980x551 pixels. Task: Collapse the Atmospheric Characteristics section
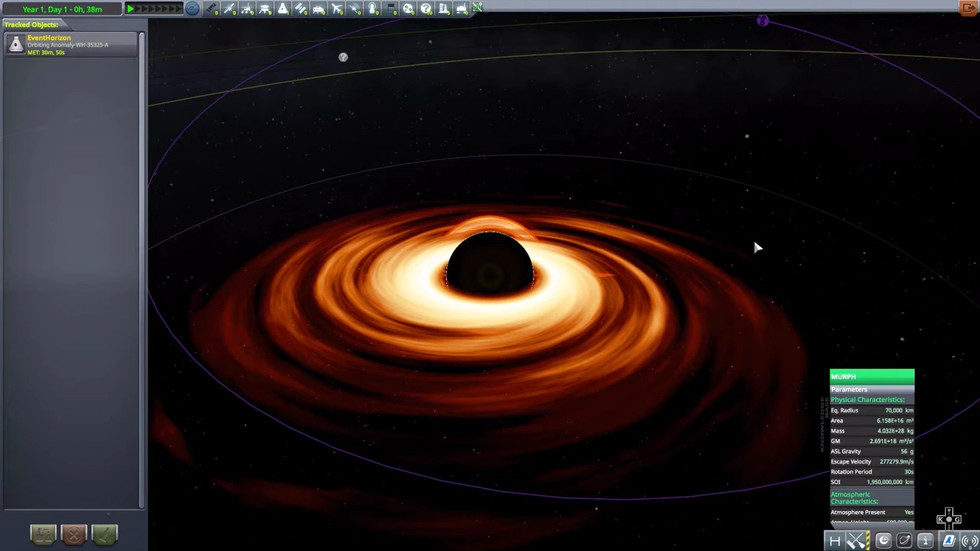click(872, 498)
